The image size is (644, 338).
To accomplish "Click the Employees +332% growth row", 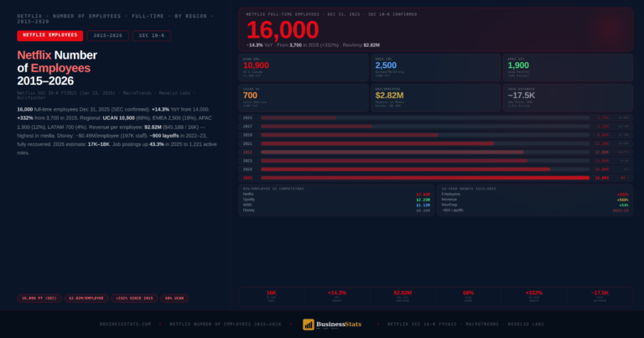I will coord(535,195).
